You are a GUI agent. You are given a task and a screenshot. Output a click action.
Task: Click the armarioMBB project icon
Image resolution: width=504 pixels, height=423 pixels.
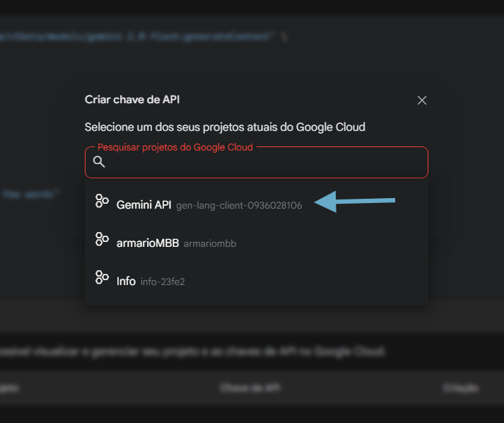[x=102, y=239]
